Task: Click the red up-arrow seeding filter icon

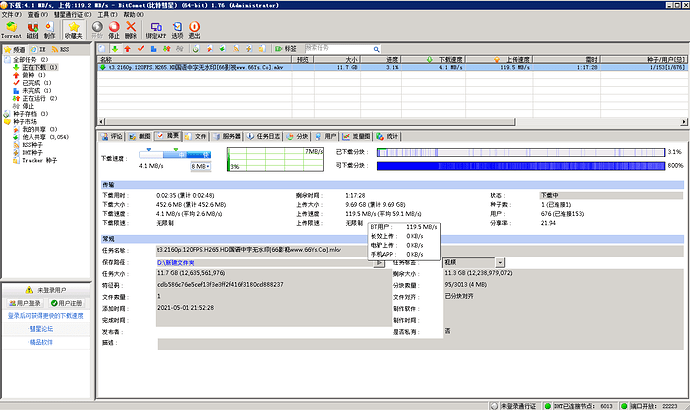Action: (127, 49)
